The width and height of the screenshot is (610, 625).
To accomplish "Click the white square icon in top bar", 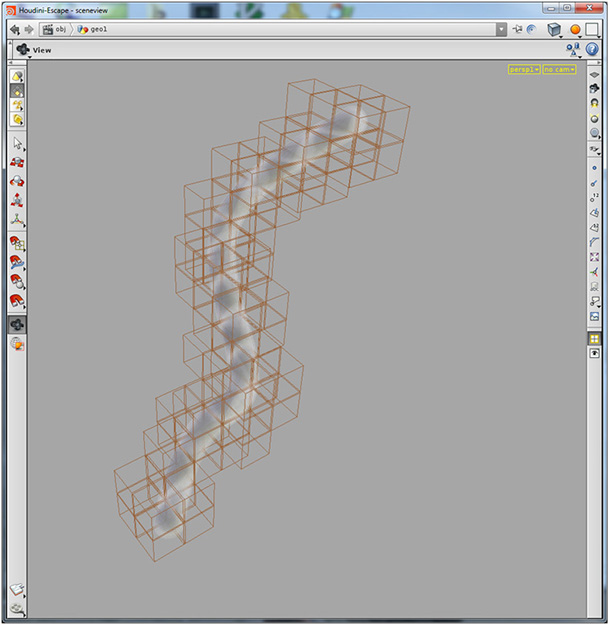I will 592,29.
